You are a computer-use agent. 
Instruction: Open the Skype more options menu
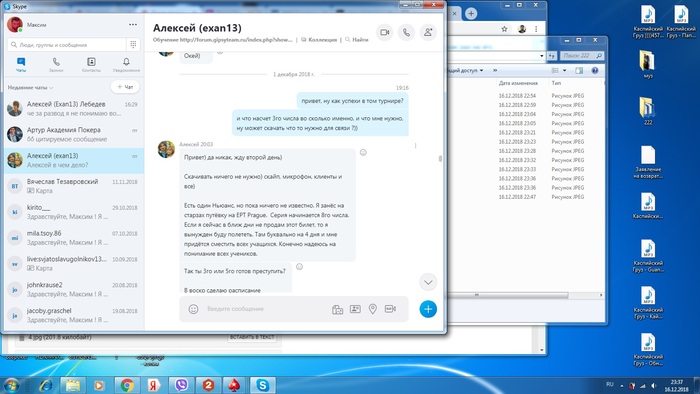point(133,25)
